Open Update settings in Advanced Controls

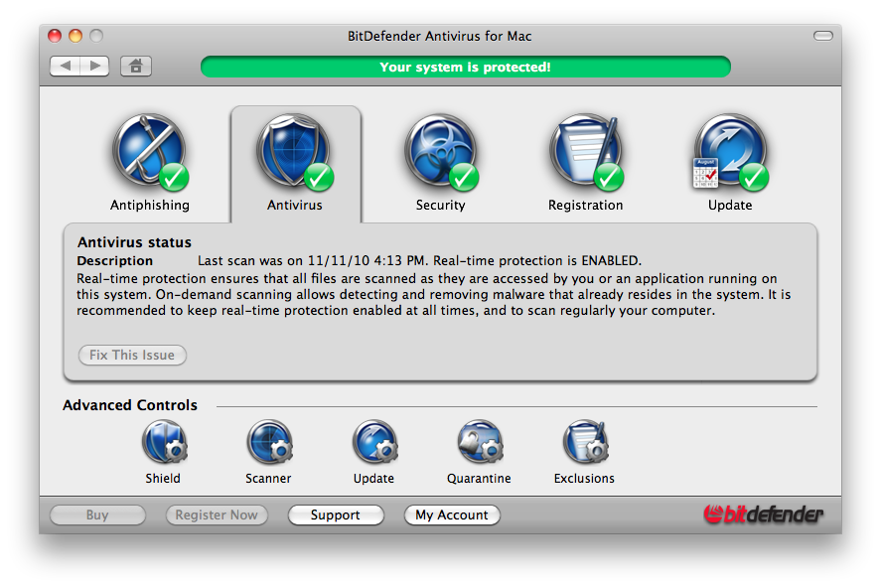(x=374, y=442)
